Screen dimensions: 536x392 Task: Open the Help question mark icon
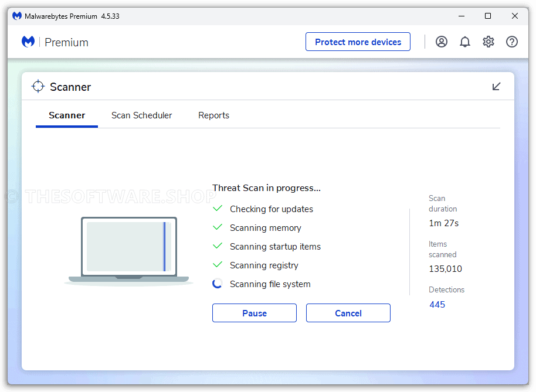point(512,42)
